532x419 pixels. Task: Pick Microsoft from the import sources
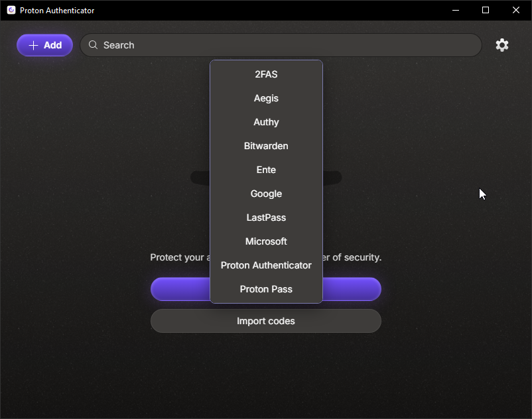coord(266,241)
